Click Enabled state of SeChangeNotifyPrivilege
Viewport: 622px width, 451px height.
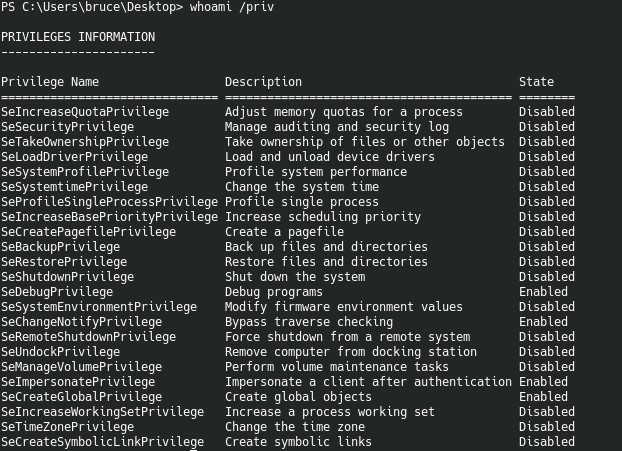tap(543, 322)
